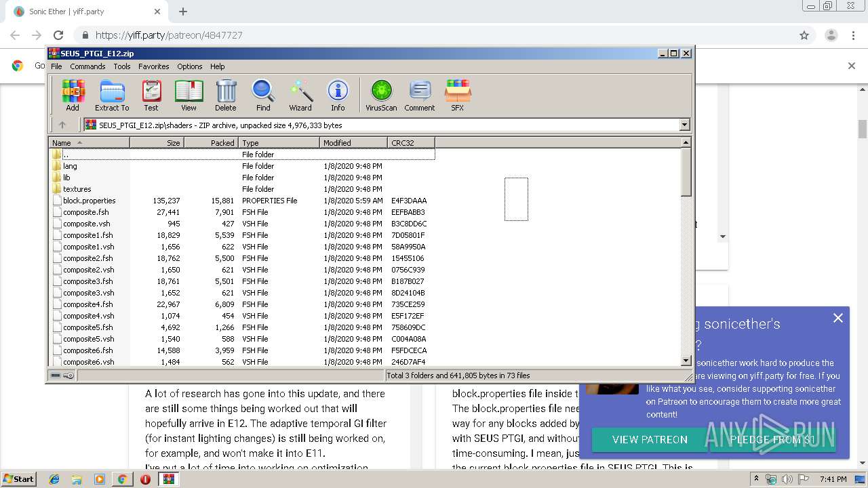
Task: Open the Options menu
Action: click(190, 66)
